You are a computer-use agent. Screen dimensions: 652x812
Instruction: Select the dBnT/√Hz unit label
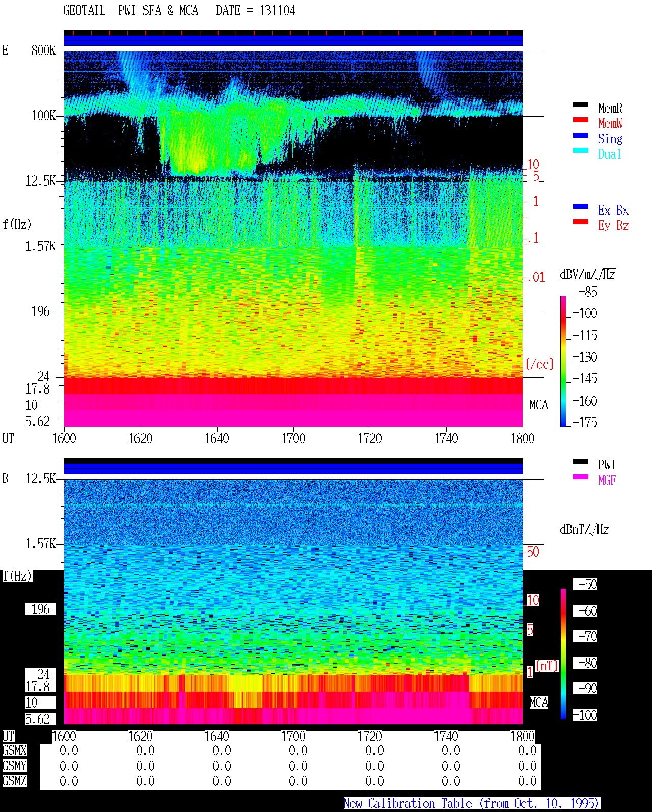[584, 529]
